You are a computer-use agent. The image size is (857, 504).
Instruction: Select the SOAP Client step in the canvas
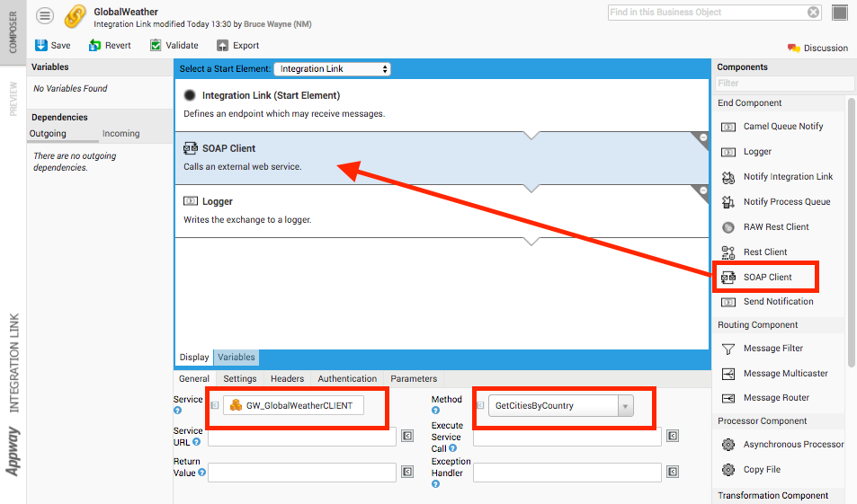(x=442, y=158)
